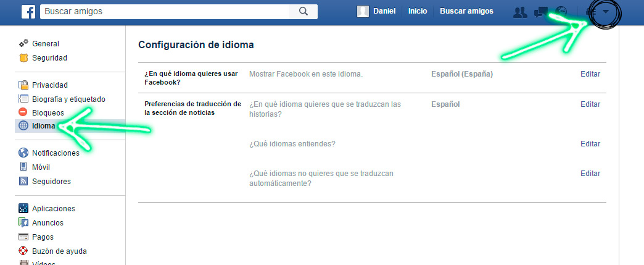Screen dimensions: 644x265
Task: Click the Idioma globe icon
Action: [23, 126]
